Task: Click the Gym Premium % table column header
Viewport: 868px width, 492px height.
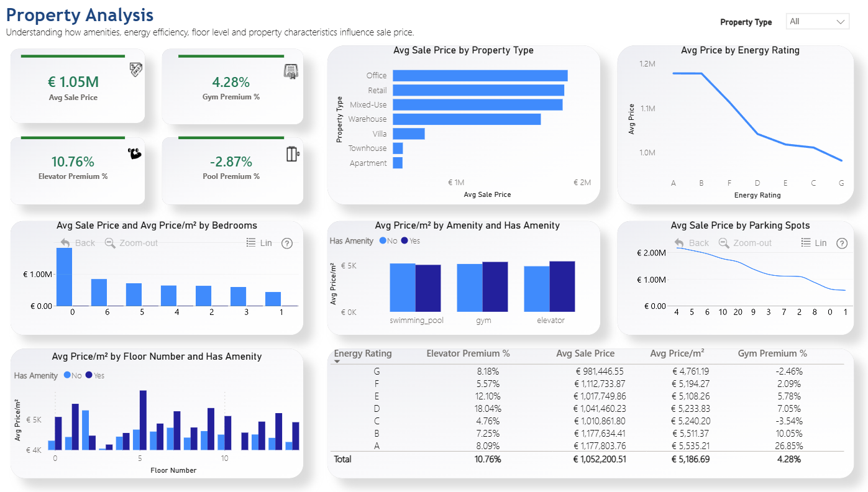Action: coord(772,353)
